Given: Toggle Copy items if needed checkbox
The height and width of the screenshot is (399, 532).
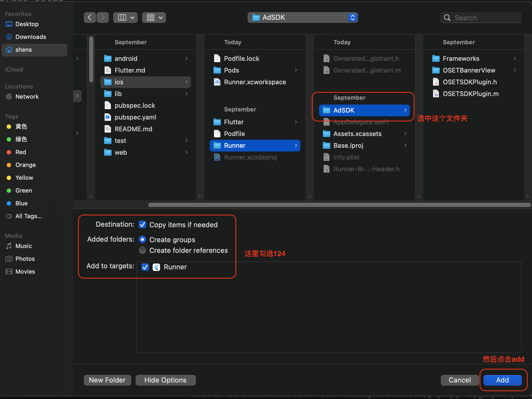Looking at the screenshot, I should pyautogui.click(x=142, y=225).
